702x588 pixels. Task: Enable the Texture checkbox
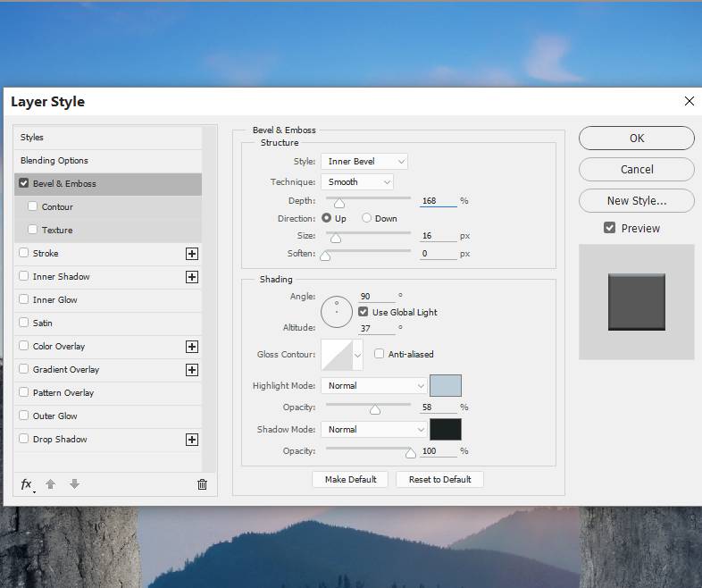click(x=32, y=230)
